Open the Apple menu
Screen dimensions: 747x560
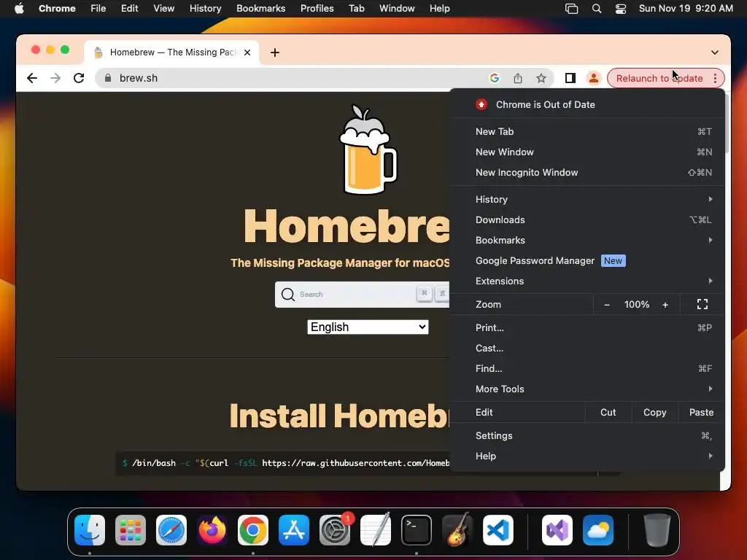[x=19, y=9]
